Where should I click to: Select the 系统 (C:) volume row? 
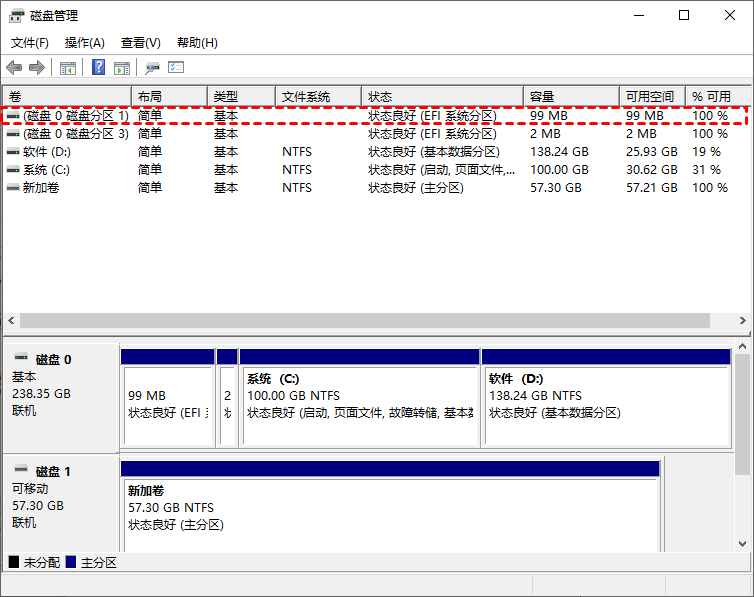coord(375,170)
